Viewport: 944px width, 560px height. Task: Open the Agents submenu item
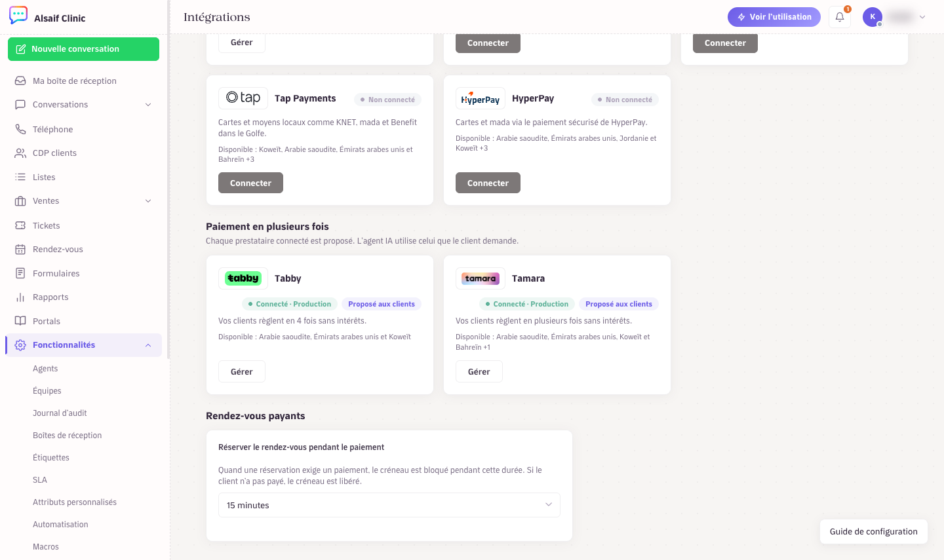[x=45, y=369]
